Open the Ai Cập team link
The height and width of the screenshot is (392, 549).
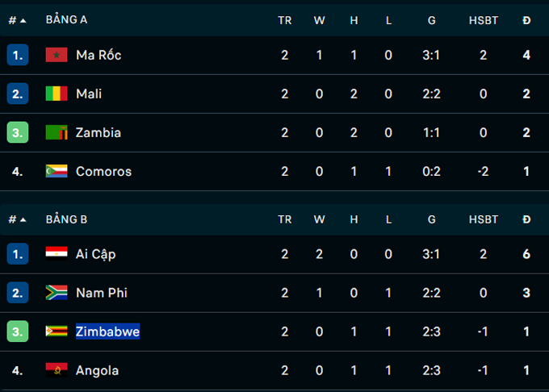point(95,254)
